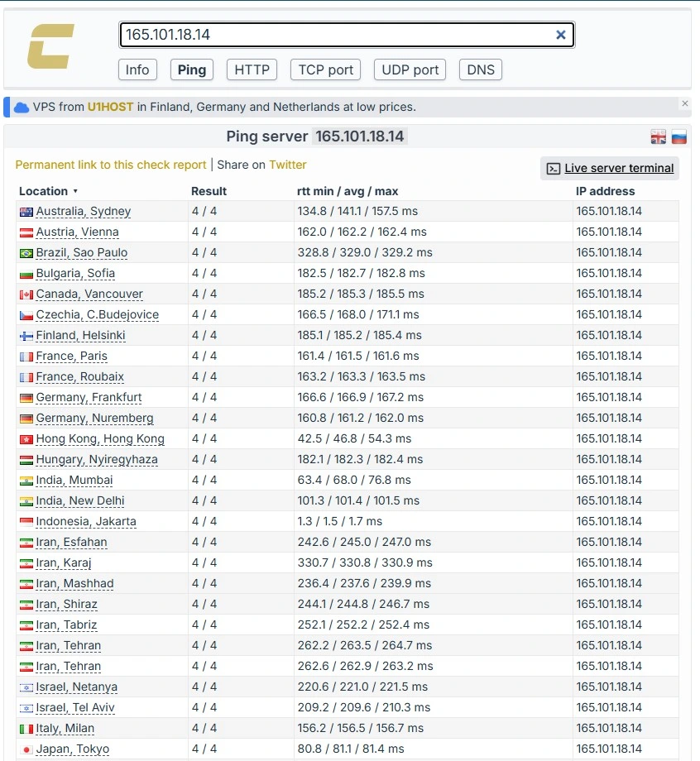
Task: Click the gold site logo
Action: pos(51,46)
